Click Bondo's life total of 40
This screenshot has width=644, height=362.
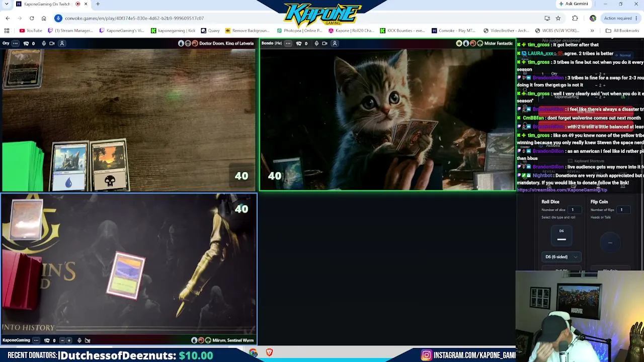(x=275, y=176)
